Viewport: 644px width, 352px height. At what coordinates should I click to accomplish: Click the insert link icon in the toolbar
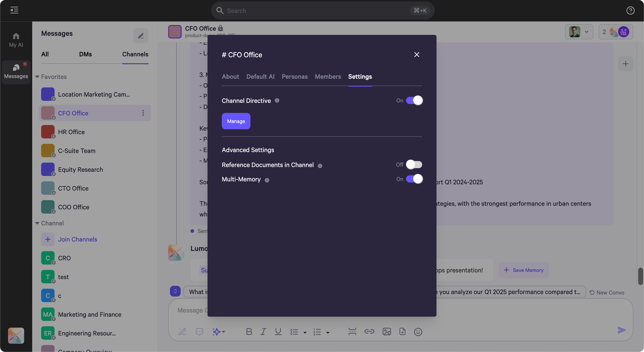pos(369,331)
